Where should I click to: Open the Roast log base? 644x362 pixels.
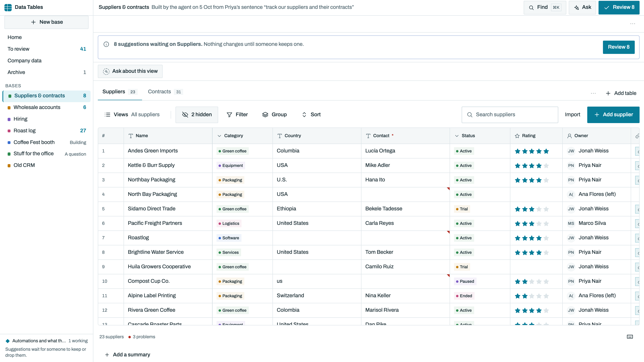click(46, 131)
